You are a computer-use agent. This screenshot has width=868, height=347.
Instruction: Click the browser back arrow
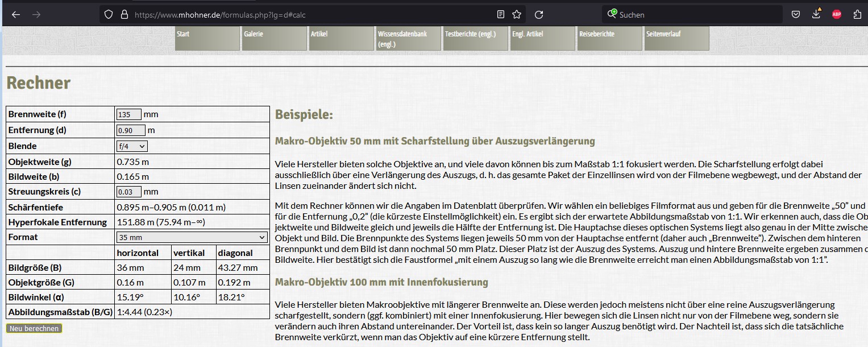click(16, 15)
